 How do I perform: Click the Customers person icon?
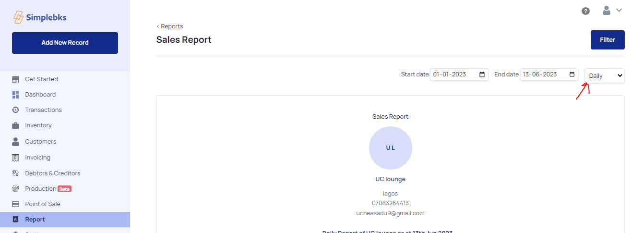[16, 142]
